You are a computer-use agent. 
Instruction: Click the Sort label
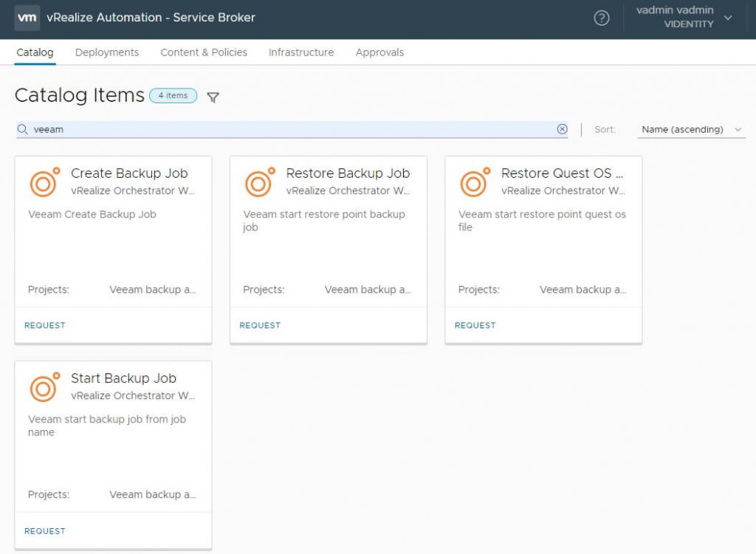pos(605,130)
